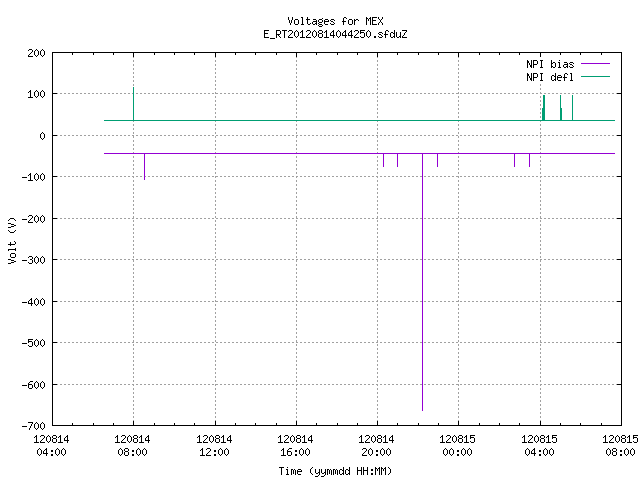Viewport: 640px width, 480px height.
Task: Select the filename E_RT20120814044250.sfduZ subtitle
Action: (335, 34)
